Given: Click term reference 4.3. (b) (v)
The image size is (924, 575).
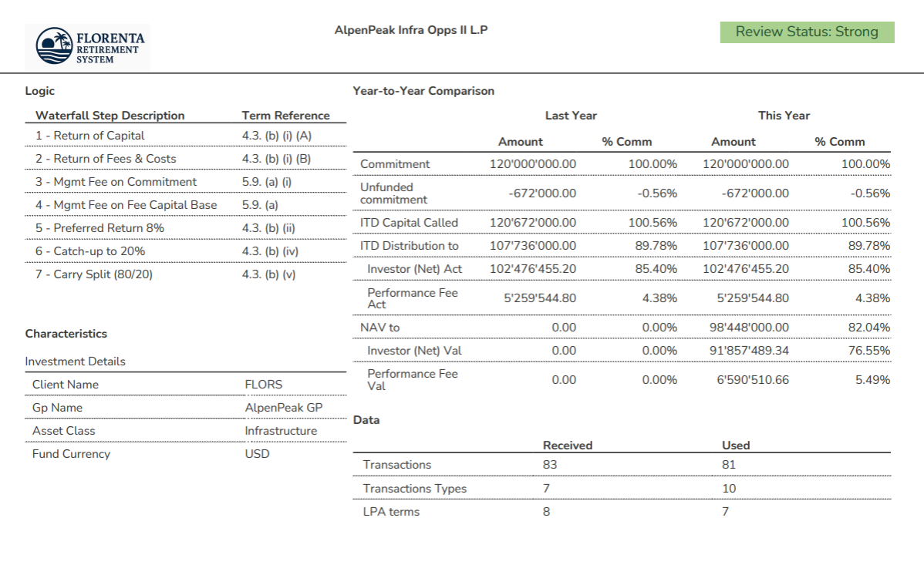Looking at the screenshot, I should (268, 274).
